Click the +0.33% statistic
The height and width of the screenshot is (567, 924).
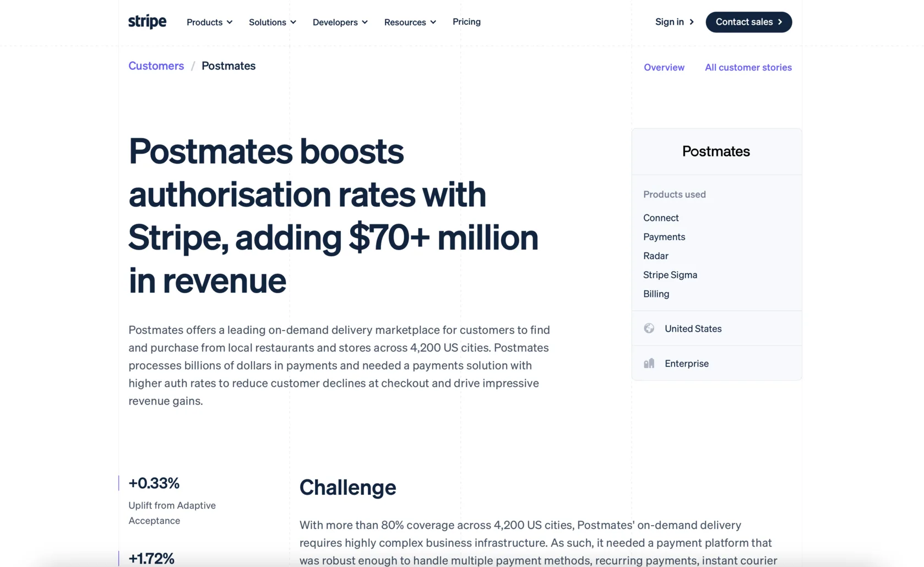click(x=154, y=483)
